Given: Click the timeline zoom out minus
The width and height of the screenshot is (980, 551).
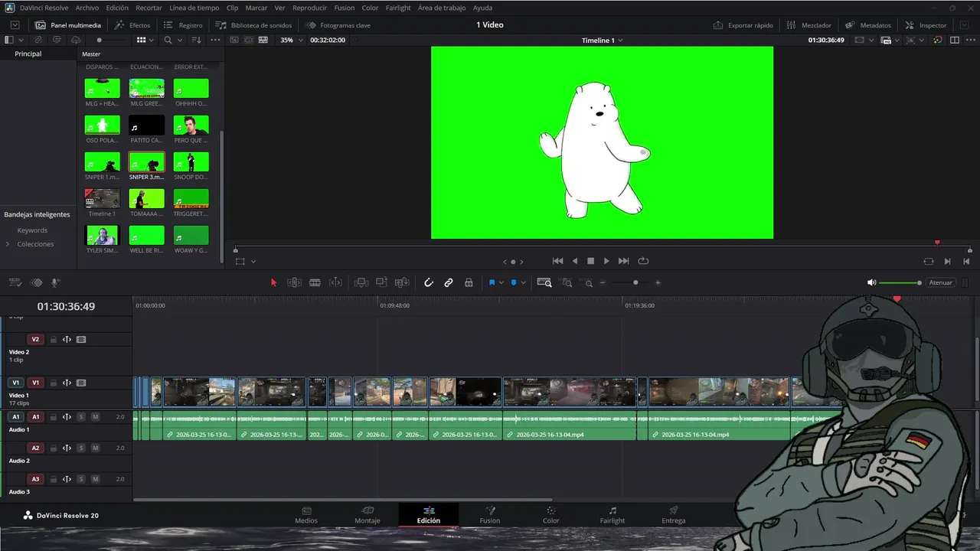Looking at the screenshot, I should [603, 282].
